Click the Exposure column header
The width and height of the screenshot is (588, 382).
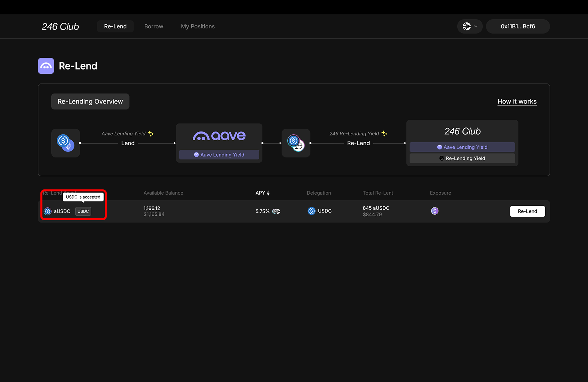click(x=440, y=193)
